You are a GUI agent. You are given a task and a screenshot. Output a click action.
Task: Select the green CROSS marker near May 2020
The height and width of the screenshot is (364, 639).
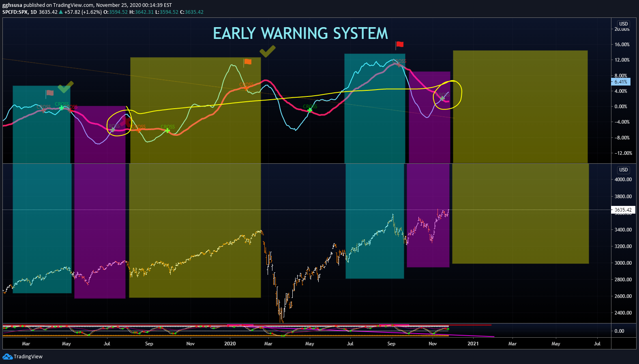click(310, 110)
